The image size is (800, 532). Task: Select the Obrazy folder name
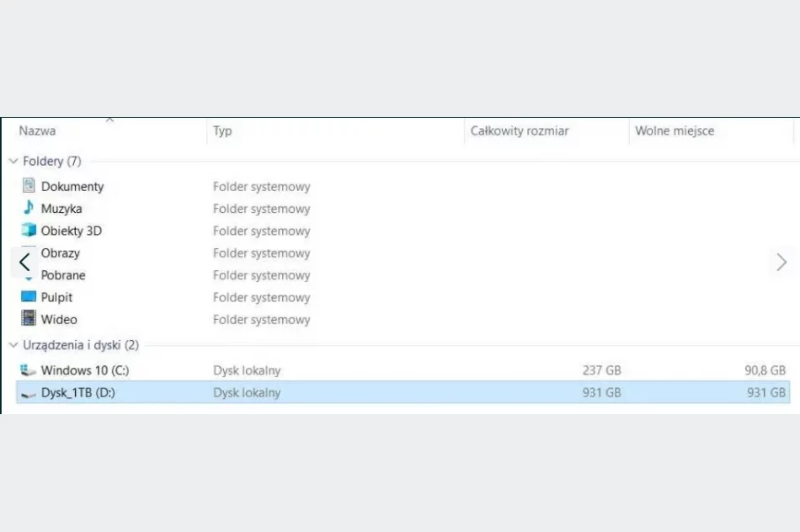point(61,253)
